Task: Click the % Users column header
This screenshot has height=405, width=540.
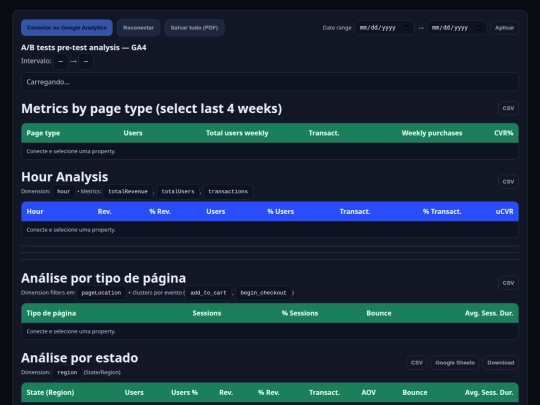Action: tap(281, 211)
